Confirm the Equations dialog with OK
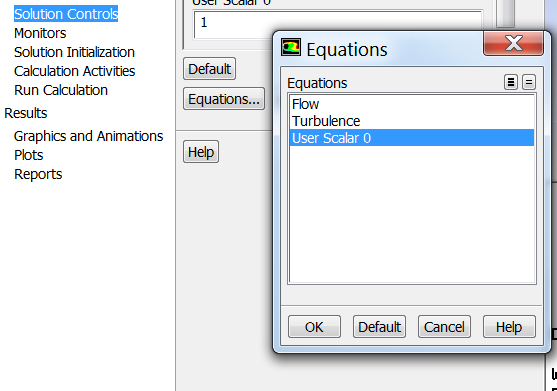Screen dimensions: 557x391 click(x=314, y=327)
